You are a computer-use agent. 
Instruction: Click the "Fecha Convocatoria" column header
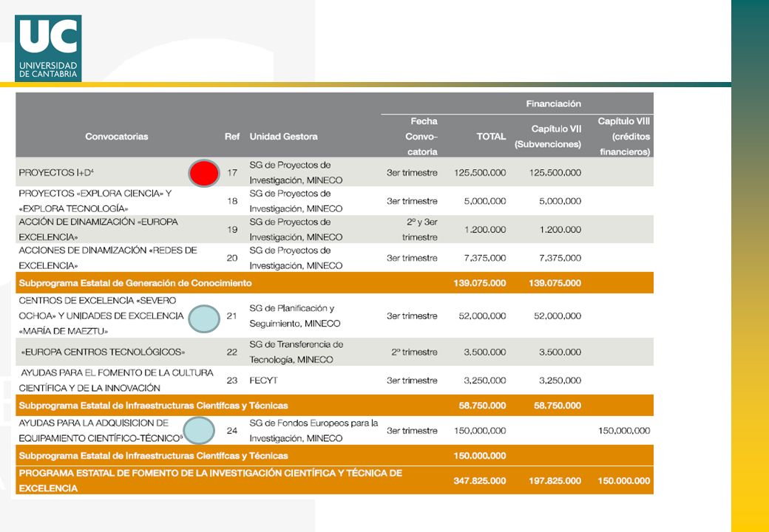[x=421, y=136]
